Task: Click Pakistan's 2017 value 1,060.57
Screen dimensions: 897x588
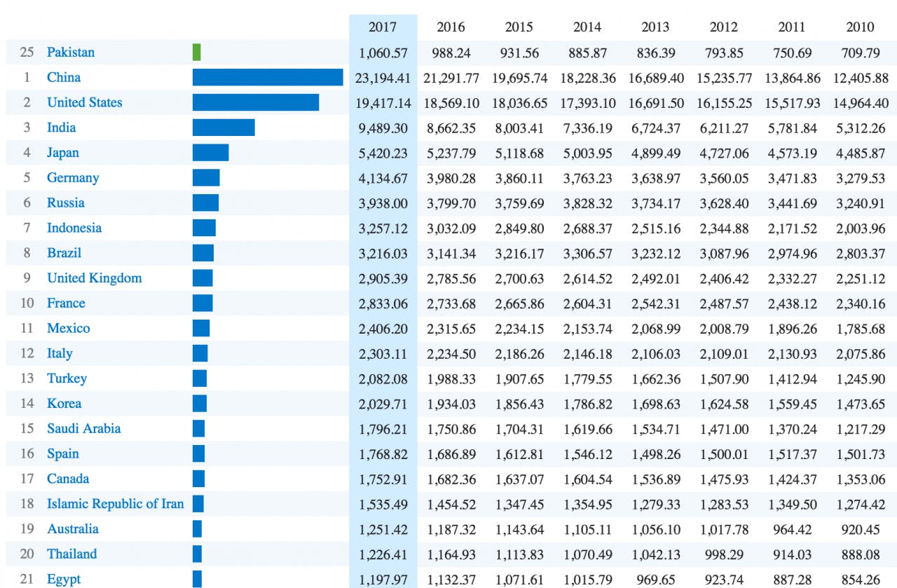Action: (383, 53)
